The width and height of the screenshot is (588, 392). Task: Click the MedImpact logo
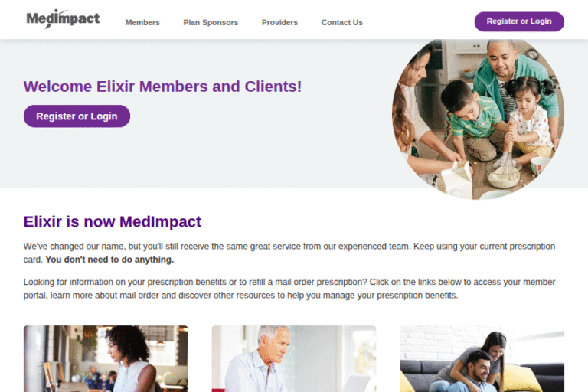click(63, 18)
